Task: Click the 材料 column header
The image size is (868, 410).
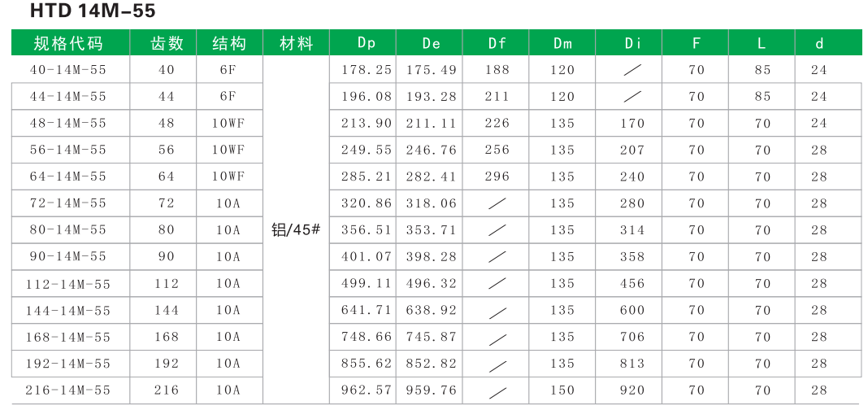Action: pos(296,43)
